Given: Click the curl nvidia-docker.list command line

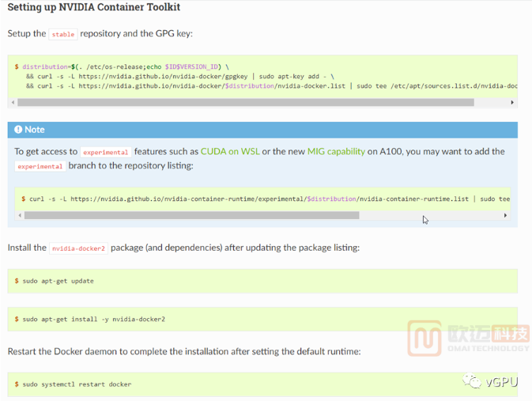Looking at the screenshot, I should pos(271,86).
